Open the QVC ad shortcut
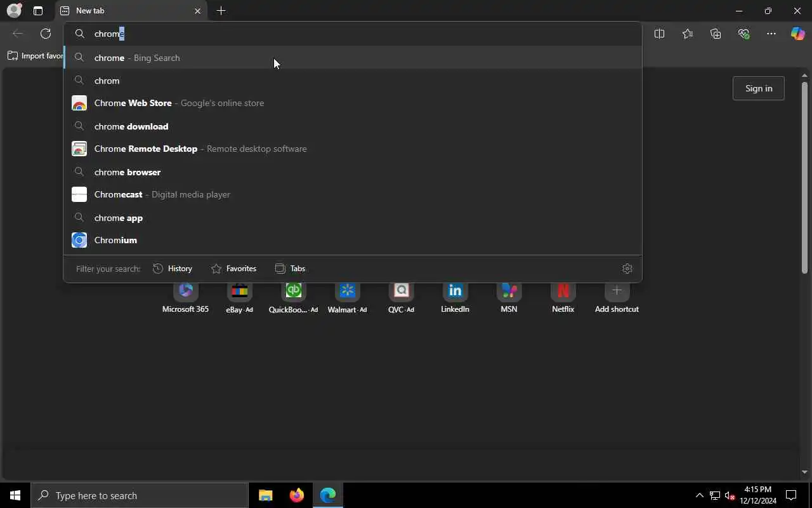The height and width of the screenshot is (508, 812). [x=401, y=297]
